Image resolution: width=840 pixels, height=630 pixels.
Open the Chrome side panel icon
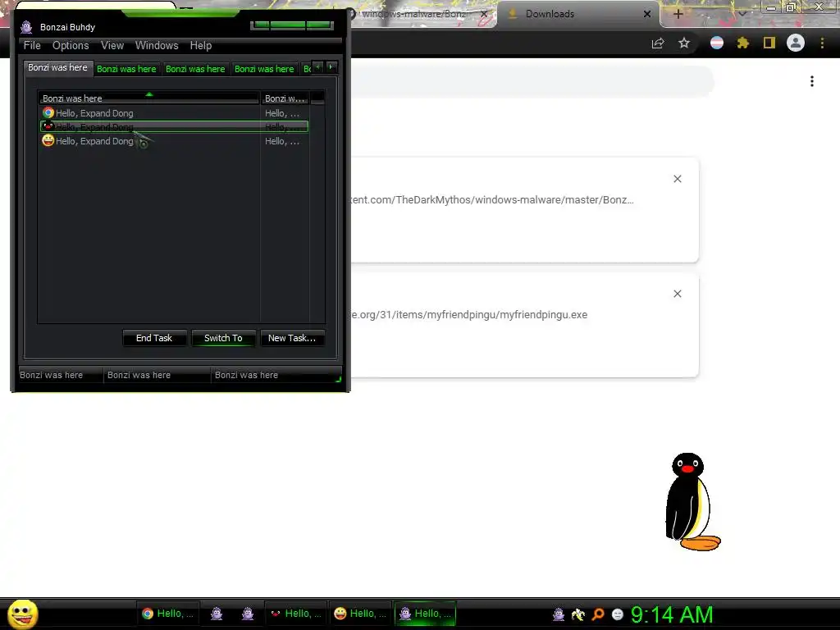(x=769, y=43)
